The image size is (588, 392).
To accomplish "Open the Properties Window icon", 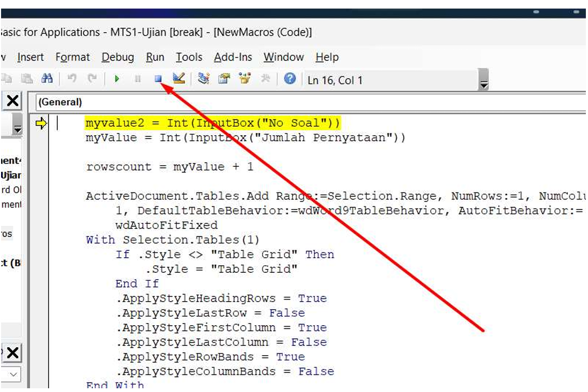I will (224, 79).
